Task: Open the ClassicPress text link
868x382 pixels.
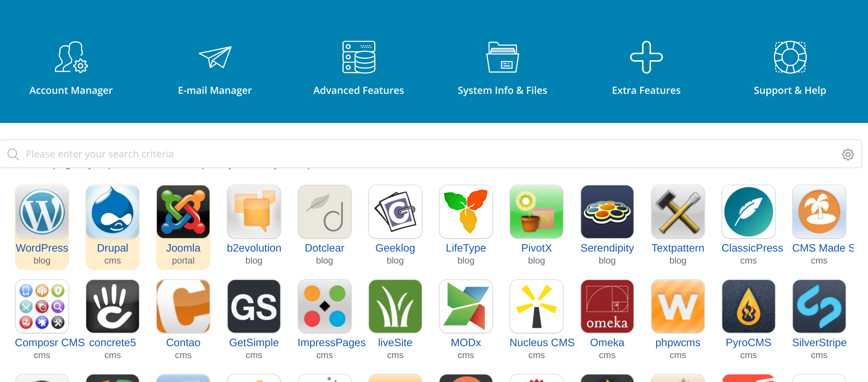Action: tap(752, 248)
